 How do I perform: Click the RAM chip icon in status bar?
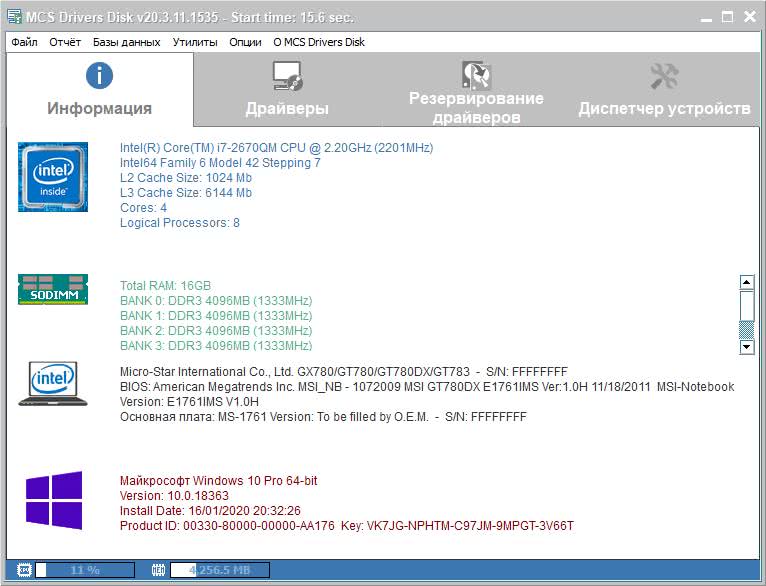(158, 570)
